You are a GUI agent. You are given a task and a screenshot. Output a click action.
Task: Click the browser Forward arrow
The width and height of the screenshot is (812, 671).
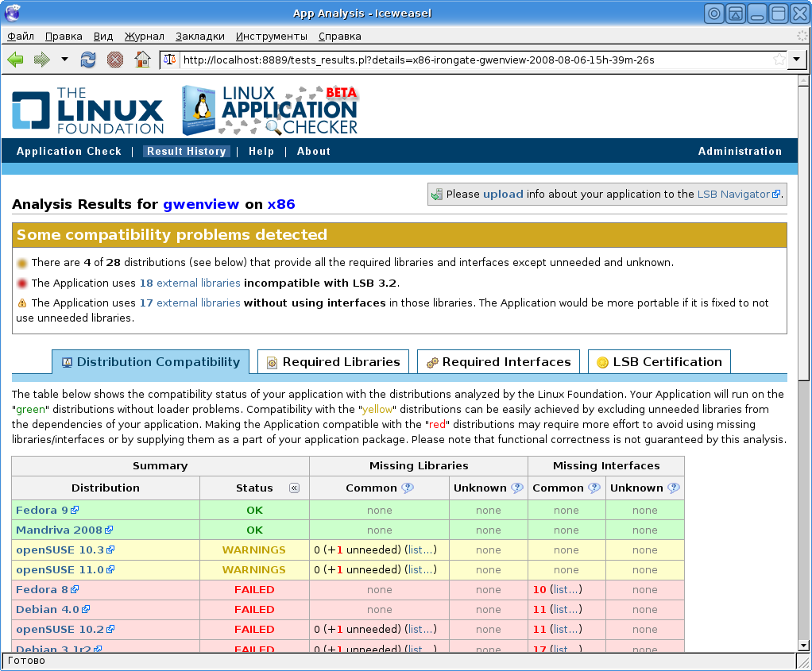[41, 60]
